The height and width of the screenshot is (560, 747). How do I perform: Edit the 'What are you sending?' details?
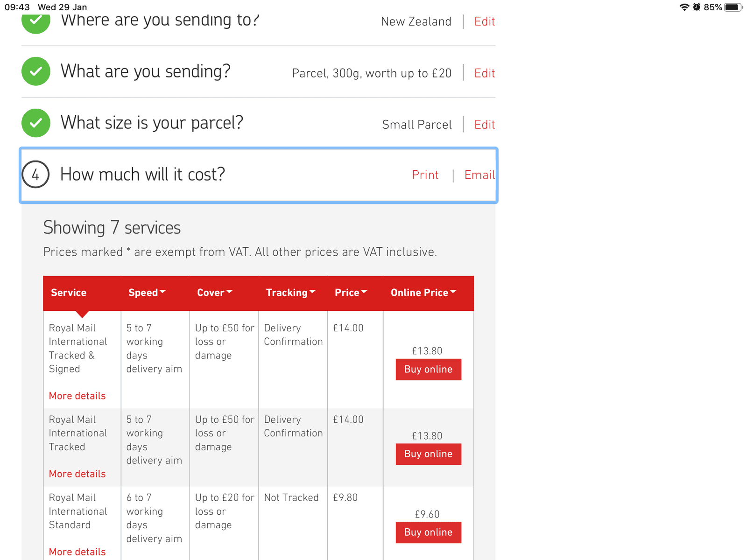(485, 73)
